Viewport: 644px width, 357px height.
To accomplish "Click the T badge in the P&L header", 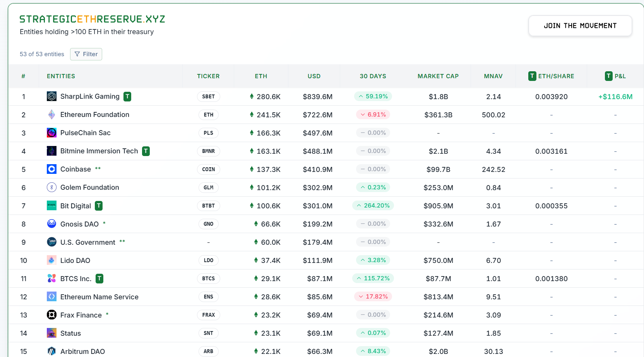I will coord(609,76).
